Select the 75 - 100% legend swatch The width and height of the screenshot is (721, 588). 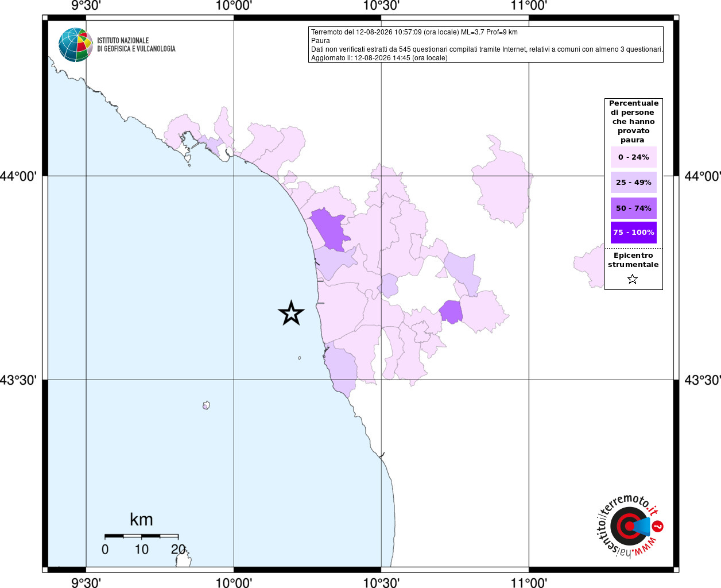tap(633, 233)
